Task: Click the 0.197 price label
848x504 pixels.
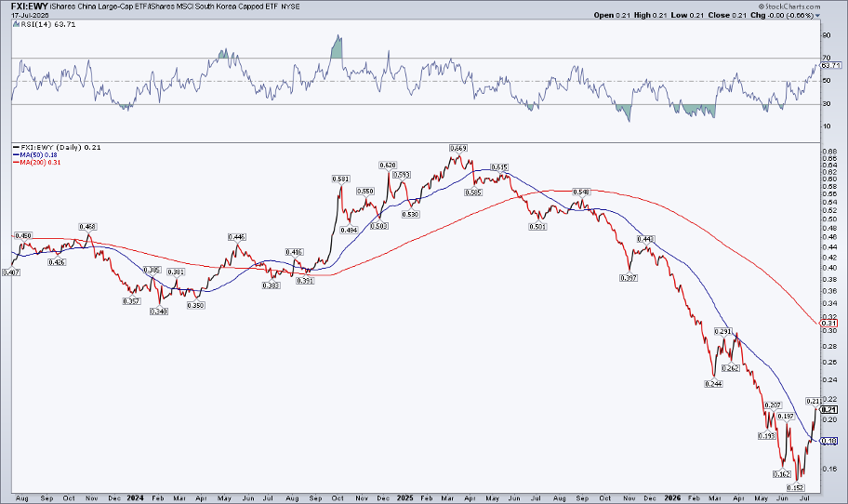Action: 786,417
